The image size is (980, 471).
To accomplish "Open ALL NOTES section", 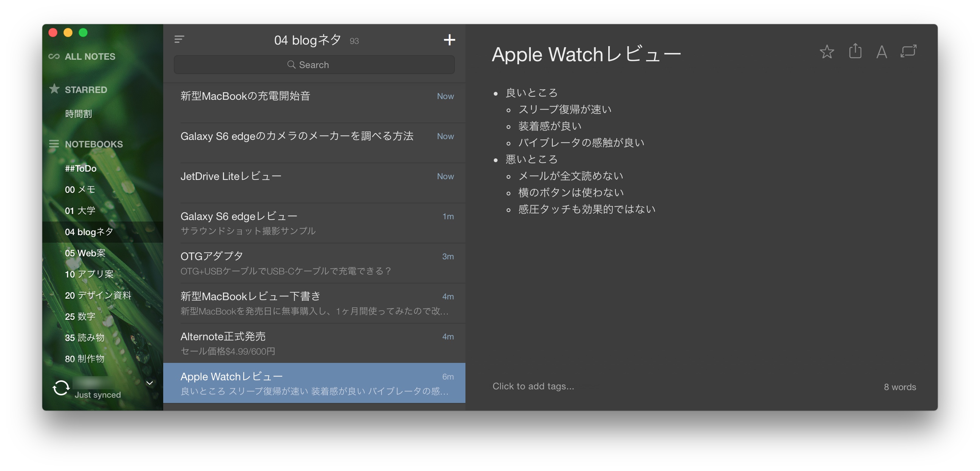I will pos(90,57).
